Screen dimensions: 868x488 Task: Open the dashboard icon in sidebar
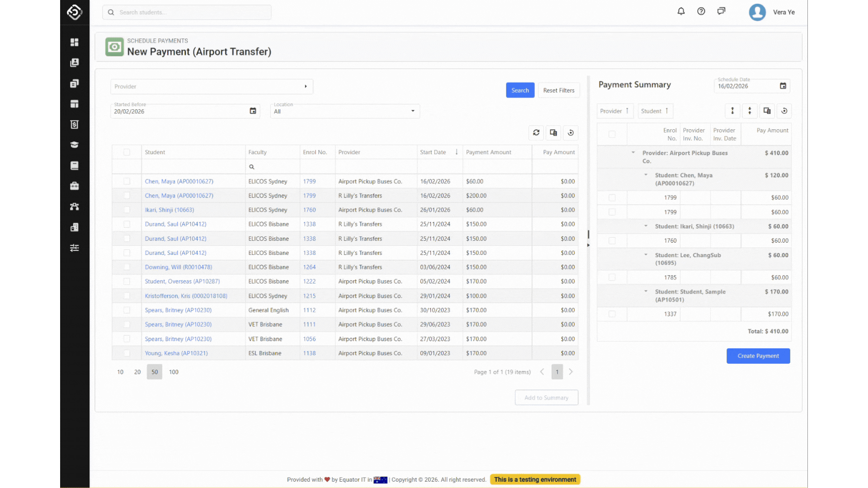pyautogui.click(x=75, y=42)
